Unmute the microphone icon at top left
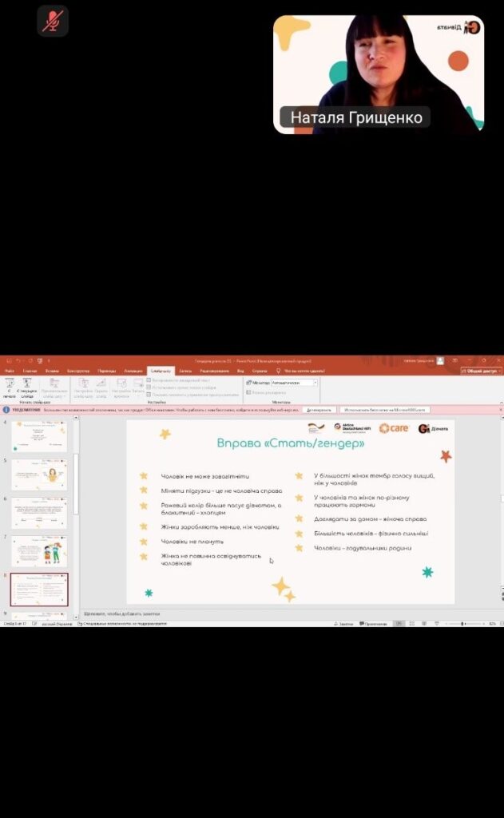Image resolution: width=504 pixels, height=818 pixels. coord(52,22)
